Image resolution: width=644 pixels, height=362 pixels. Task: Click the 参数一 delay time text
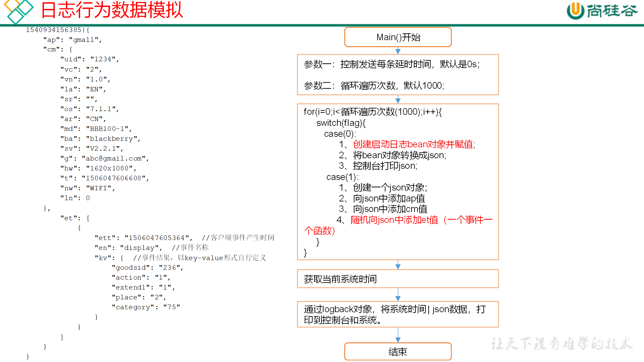click(x=391, y=64)
